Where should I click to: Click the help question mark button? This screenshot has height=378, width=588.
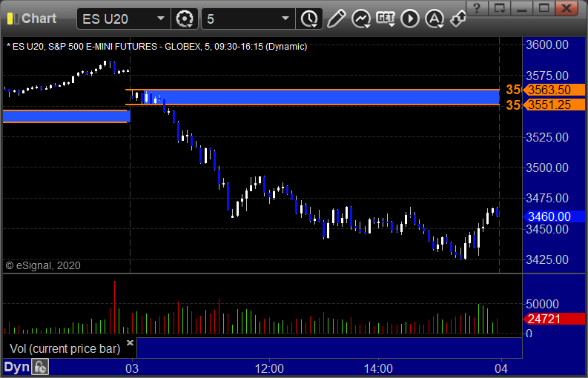[477, 7]
